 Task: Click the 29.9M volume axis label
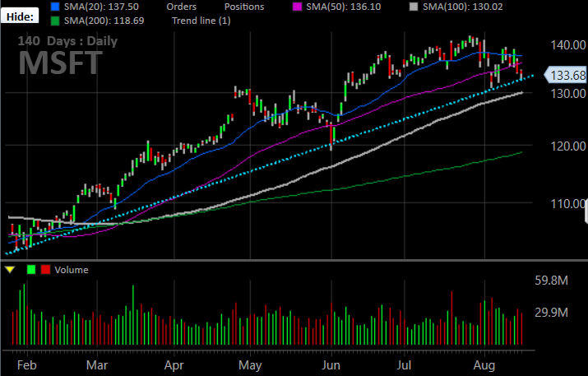click(551, 312)
